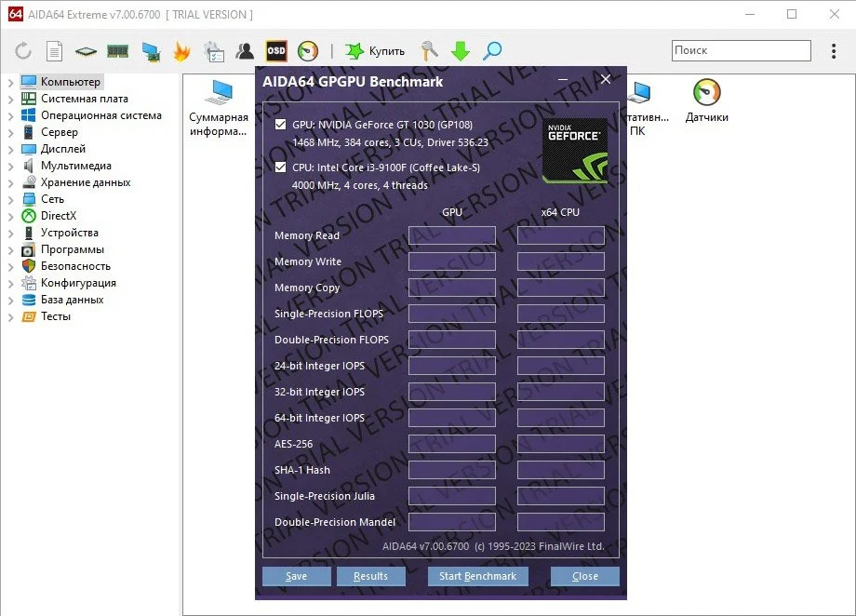Select DirectX in the sidebar tree
This screenshot has height=616, width=856.
tap(59, 216)
